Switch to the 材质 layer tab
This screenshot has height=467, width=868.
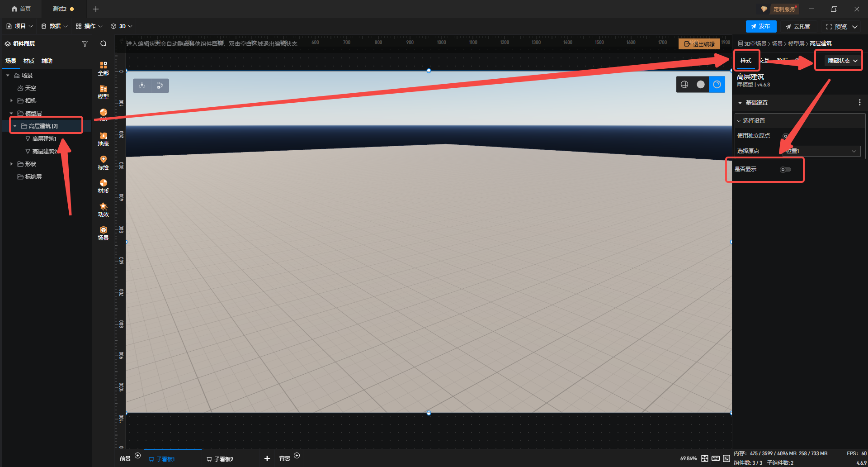(x=29, y=61)
